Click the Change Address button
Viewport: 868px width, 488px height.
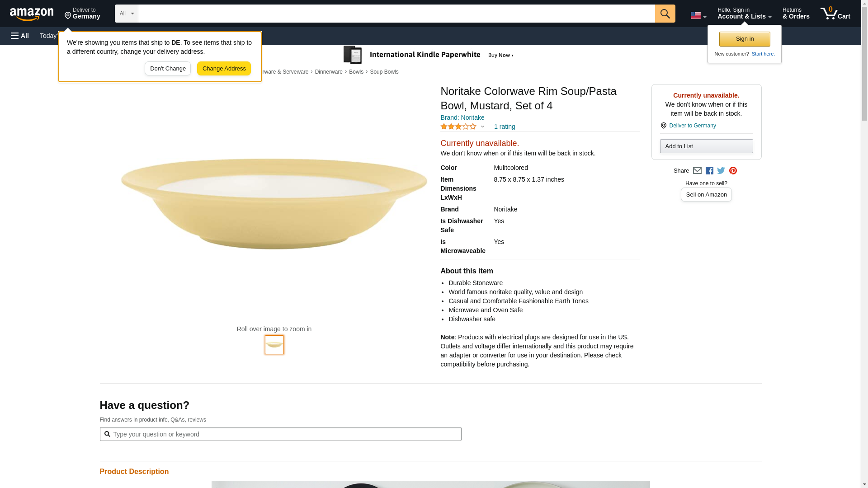(x=224, y=69)
